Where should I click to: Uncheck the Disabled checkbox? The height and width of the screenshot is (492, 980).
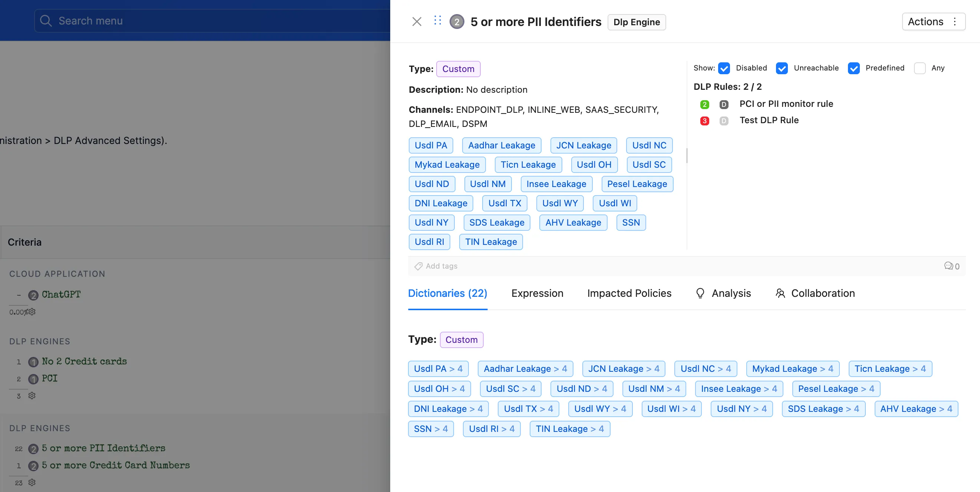pyautogui.click(x=724, y=68)
